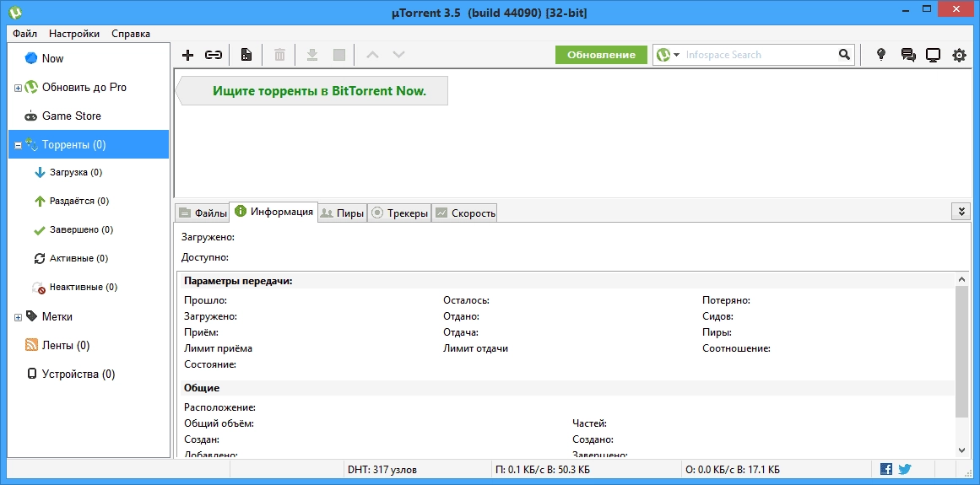Open the Настройки menu
Viewport: 980px width, 485px height.
(74, 34)
